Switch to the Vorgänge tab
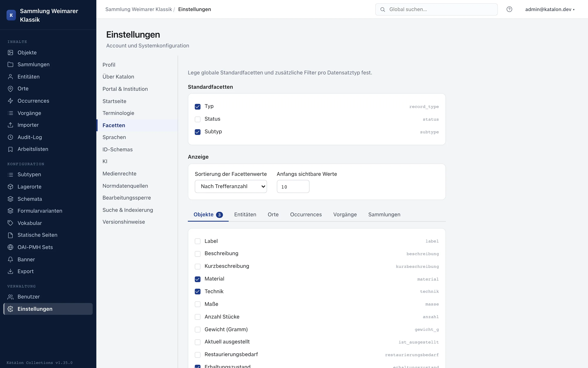The image size is (588, 368). pyautogui.click(x=345, y=215)
